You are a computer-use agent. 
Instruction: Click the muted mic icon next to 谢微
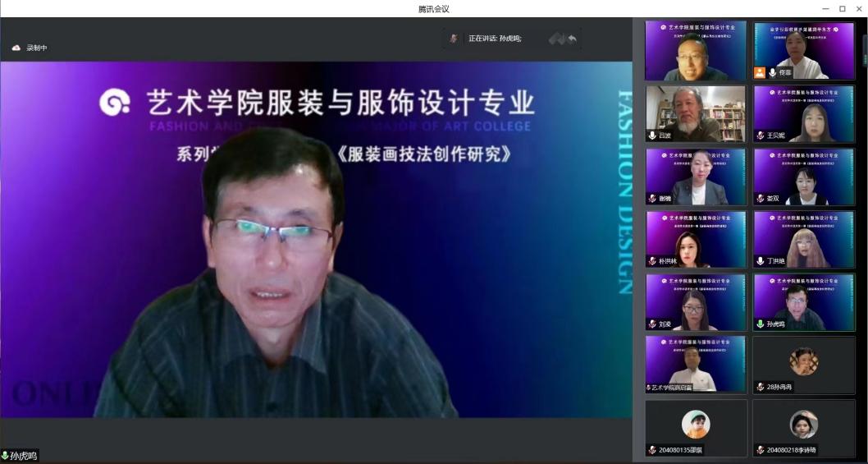tap(653, 198)
